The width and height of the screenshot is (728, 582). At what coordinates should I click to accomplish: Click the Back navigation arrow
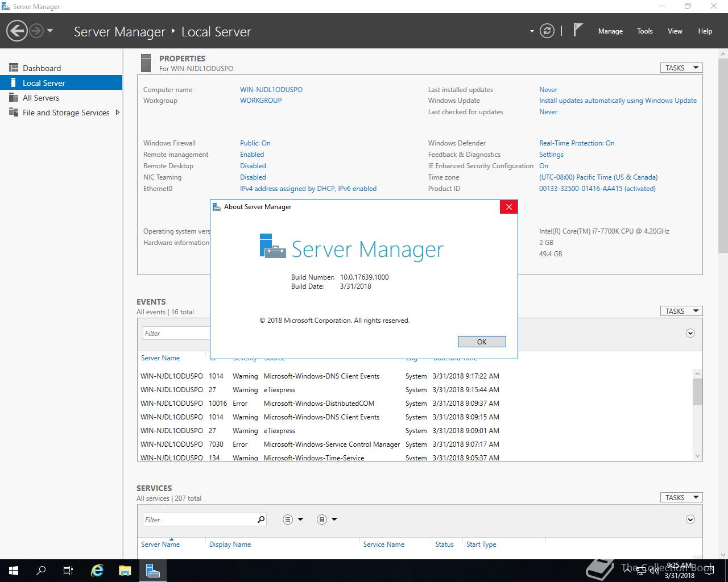click(17, 31)
